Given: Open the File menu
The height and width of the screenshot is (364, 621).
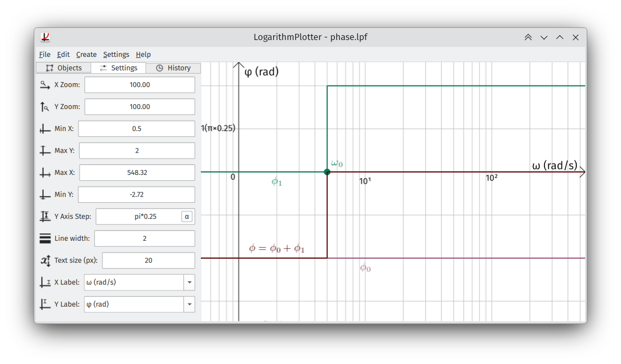Looking at the screenshot, I should coord(44,54).
